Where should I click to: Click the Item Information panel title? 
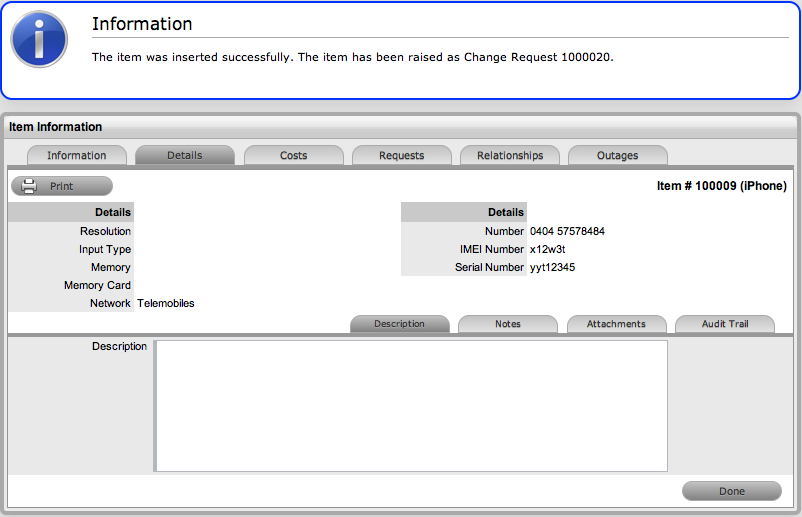tap(55, 127)
